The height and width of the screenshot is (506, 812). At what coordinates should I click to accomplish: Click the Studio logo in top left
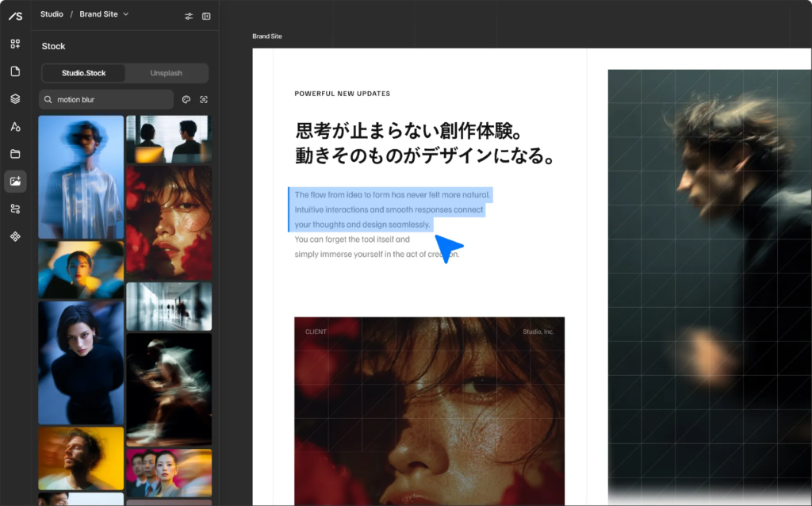[15, 16]
